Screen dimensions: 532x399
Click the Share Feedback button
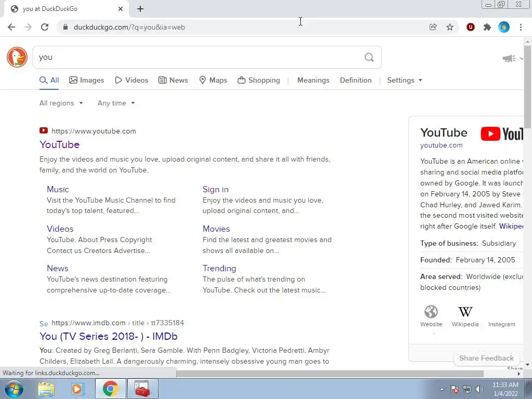[x=486, y=358]
